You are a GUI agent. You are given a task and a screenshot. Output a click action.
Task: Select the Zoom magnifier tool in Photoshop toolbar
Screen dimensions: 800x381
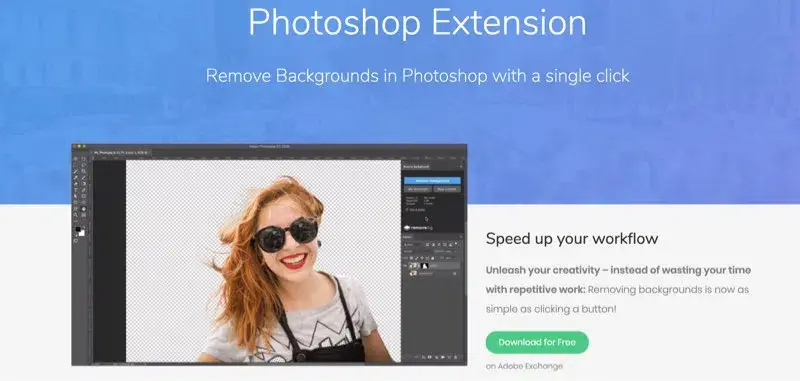tap(76, 215)
